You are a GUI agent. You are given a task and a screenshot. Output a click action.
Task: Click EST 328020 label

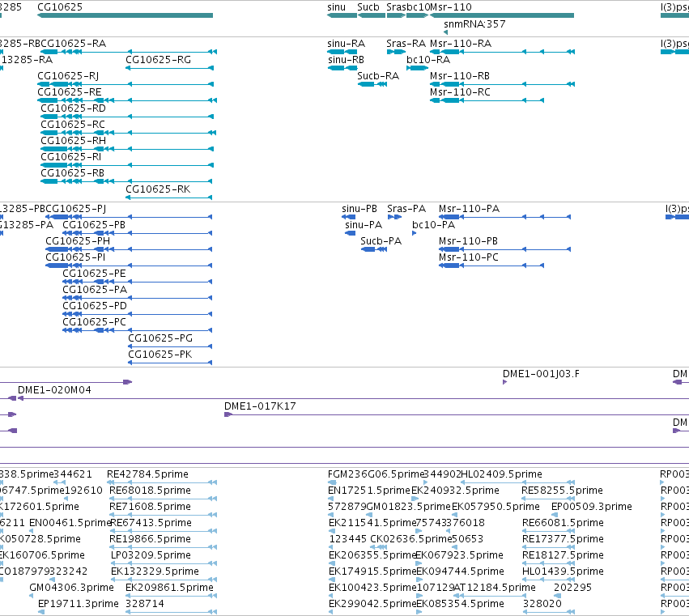click(x=542, y=604)
